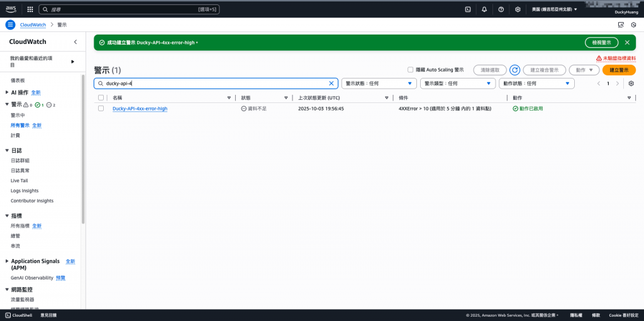Screen dimensions: 644x321
Task: Expand the AI 操作 sidebar section
Action: coord(7,92)
